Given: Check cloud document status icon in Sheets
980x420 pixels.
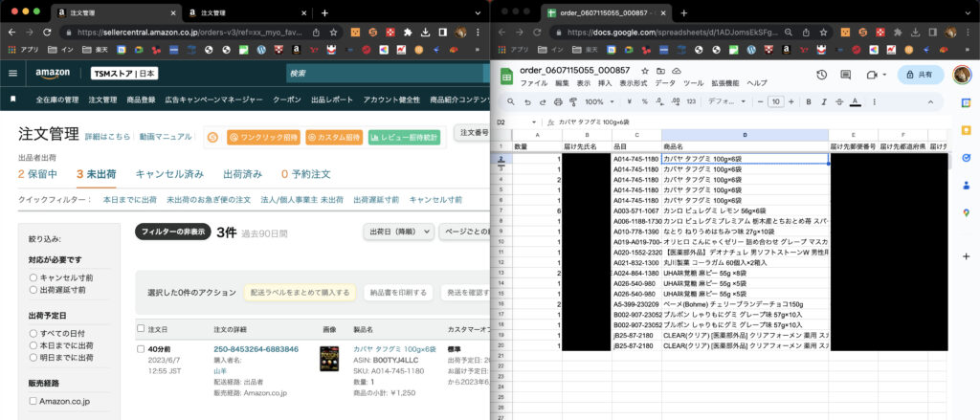Looking at the screenshot, I should [677, 71].
